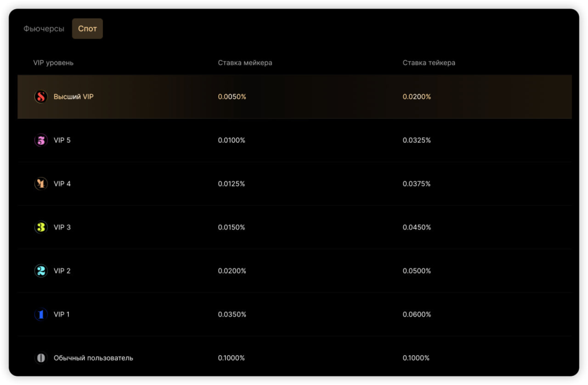Screen dimensions: 588x385
Task: Click the Ставка тейкера column header
Action: 428,63
